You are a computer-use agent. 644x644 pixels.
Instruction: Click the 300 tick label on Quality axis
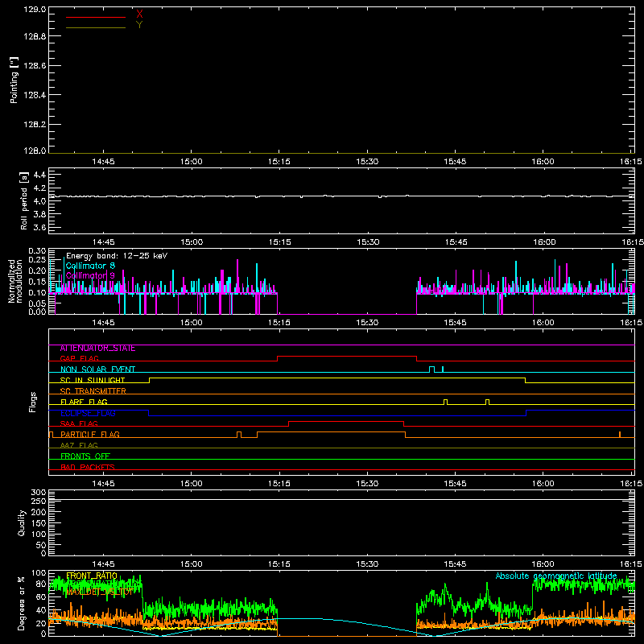tap(39, 493)
